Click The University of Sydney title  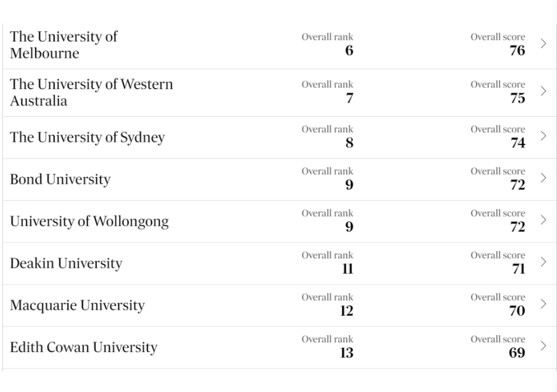(x=87, y=137)
